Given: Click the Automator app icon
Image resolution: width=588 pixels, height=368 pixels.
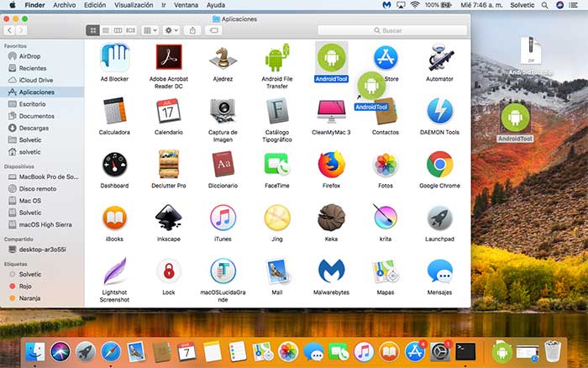Looking at the screenshot, I should [x=439, y=57].
